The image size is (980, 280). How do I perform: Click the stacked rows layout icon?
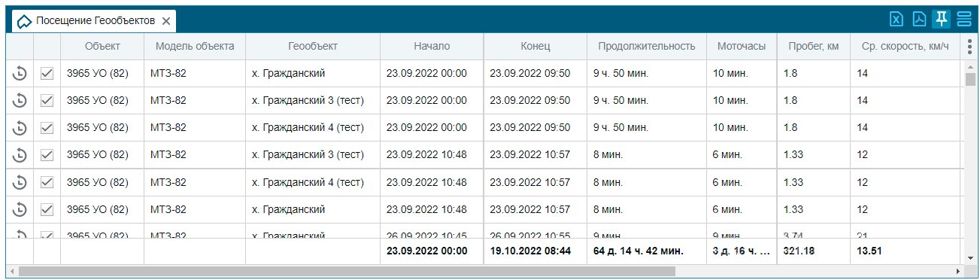click(963, 20)
